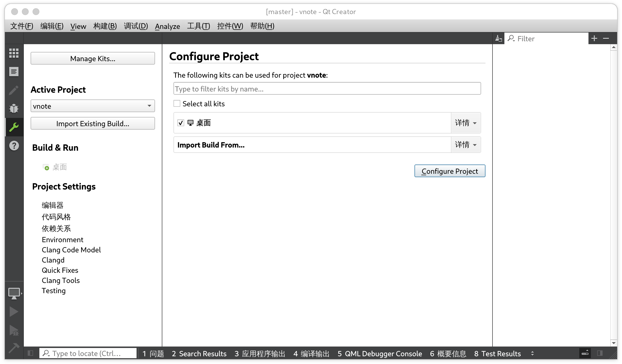Screen dimensions: 622x364
Task: Open Clang Tools project settings
Action: coord(61,281)
